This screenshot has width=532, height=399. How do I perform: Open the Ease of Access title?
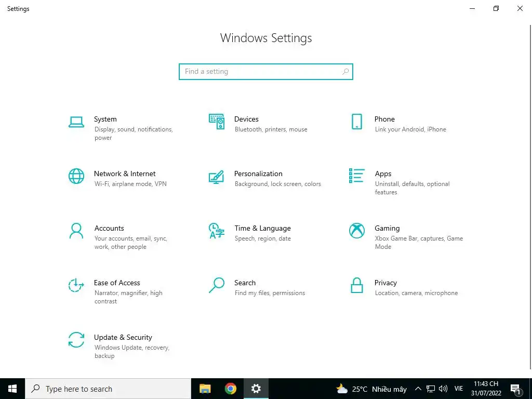[x=117, y=283]
